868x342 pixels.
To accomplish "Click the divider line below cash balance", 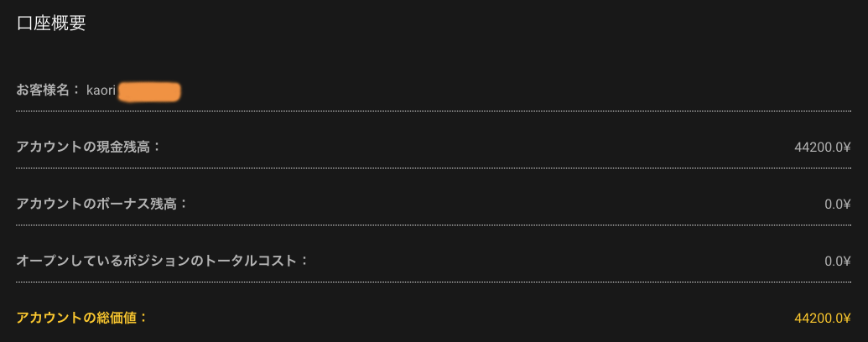I will pyautogui.click(x=434, y=168).
